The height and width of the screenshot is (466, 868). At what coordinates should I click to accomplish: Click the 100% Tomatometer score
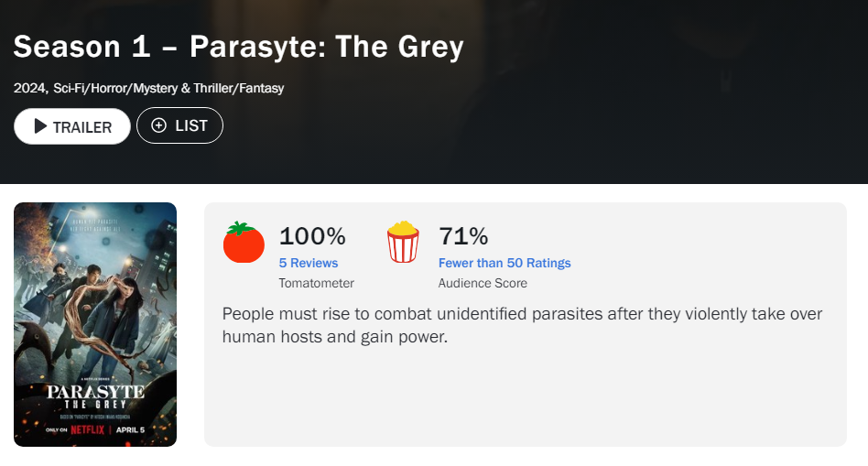(312, 236)
